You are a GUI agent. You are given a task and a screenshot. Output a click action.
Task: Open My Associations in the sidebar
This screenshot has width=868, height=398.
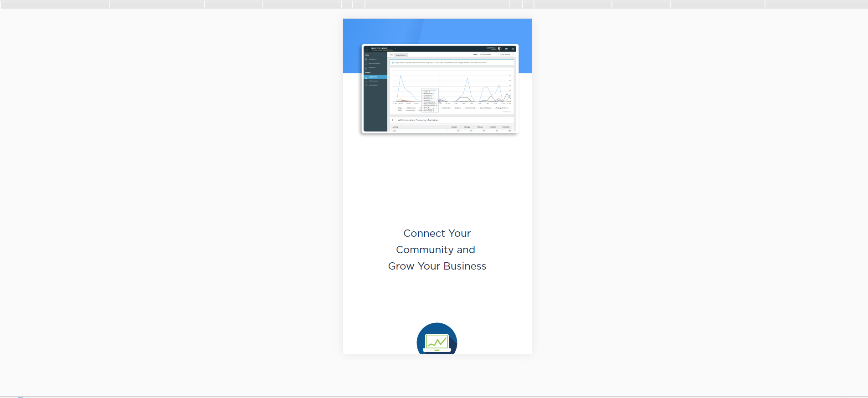tap(374, 63)
